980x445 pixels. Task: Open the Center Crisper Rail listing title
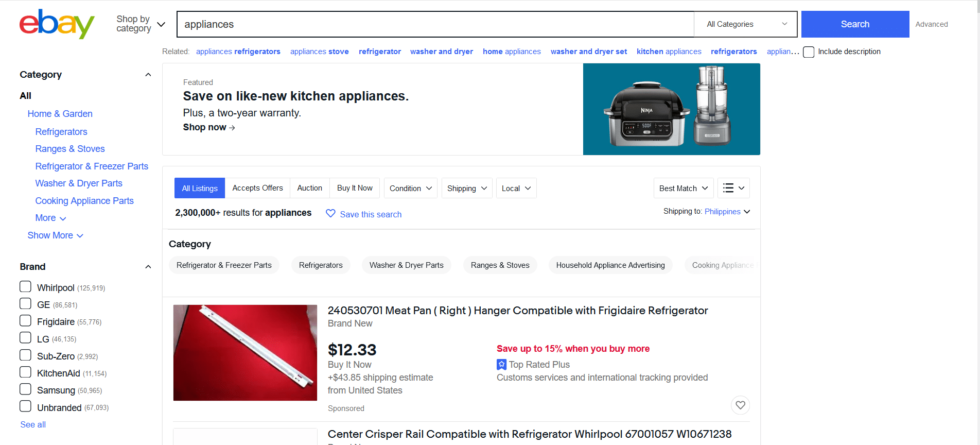[530, 434]
